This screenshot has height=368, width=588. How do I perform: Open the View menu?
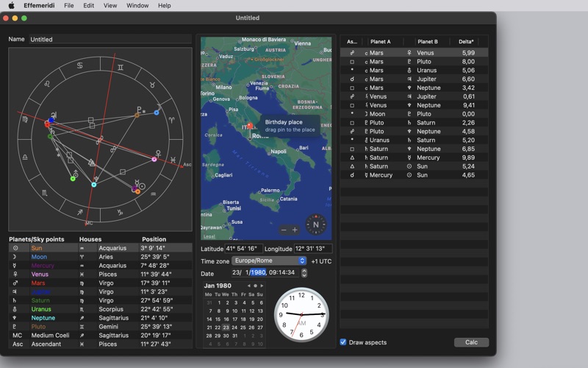click(x=110, y=5)
